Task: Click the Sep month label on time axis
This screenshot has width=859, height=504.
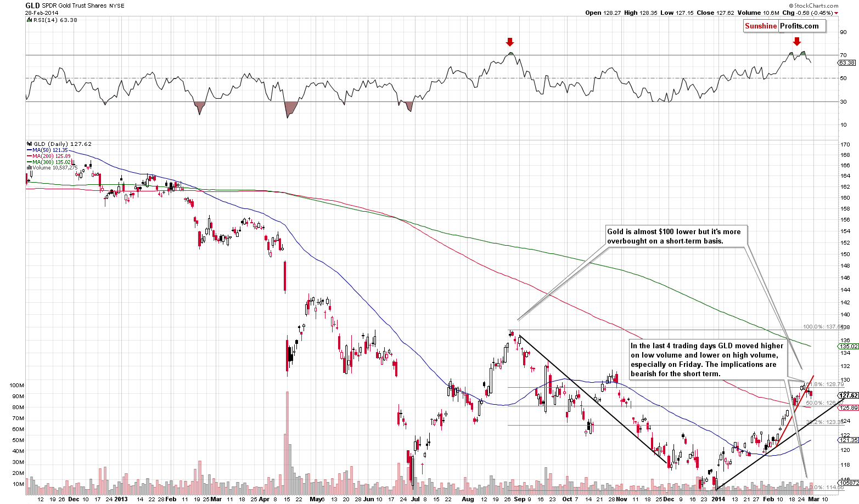Action: coord(519,499)
